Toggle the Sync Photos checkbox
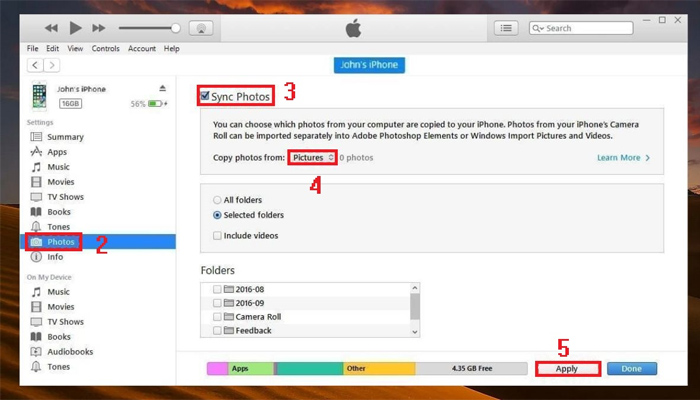Image resolution: width=700 pixels, height=400 pixels. coord(205,96)
